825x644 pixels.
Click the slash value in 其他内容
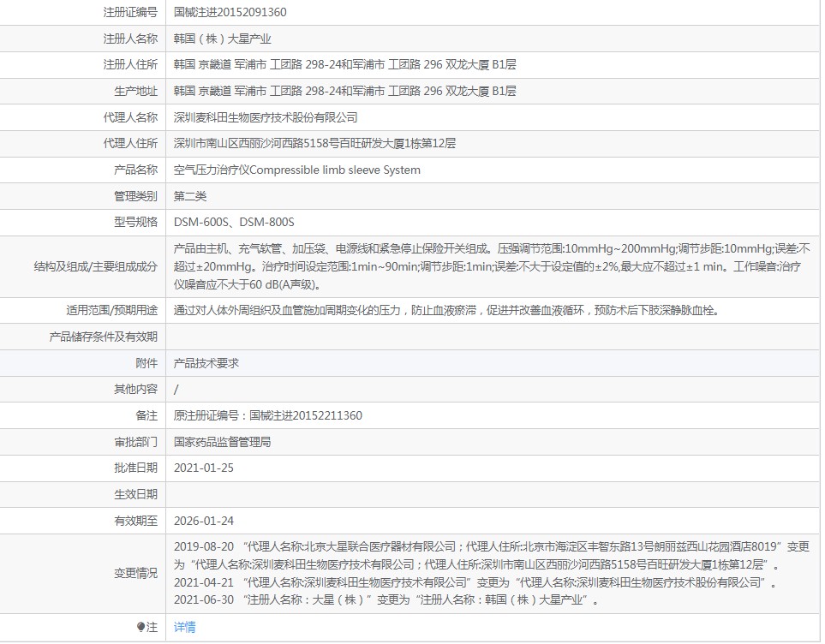[x=176, y=390]
